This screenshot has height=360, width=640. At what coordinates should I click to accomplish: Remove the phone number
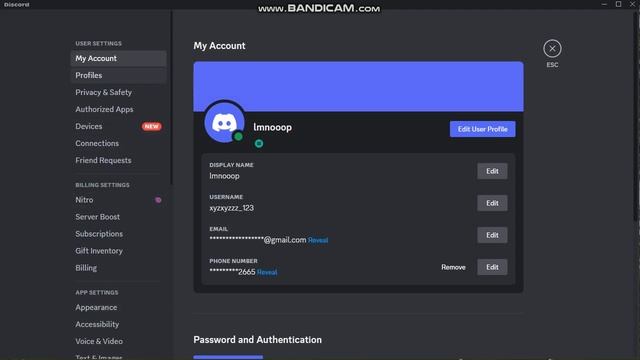(453, 267)
